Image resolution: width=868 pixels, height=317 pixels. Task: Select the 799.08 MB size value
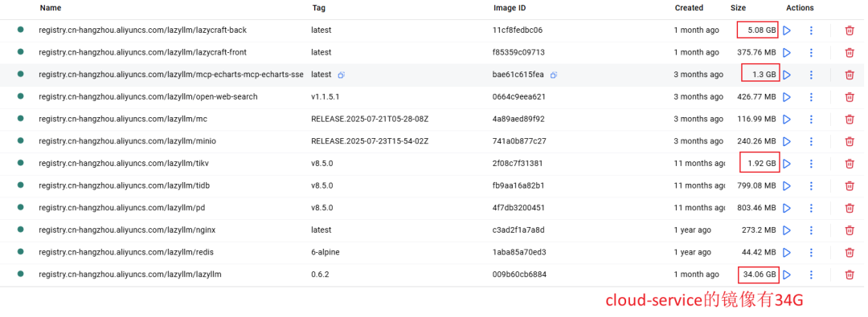click(757, 185)
